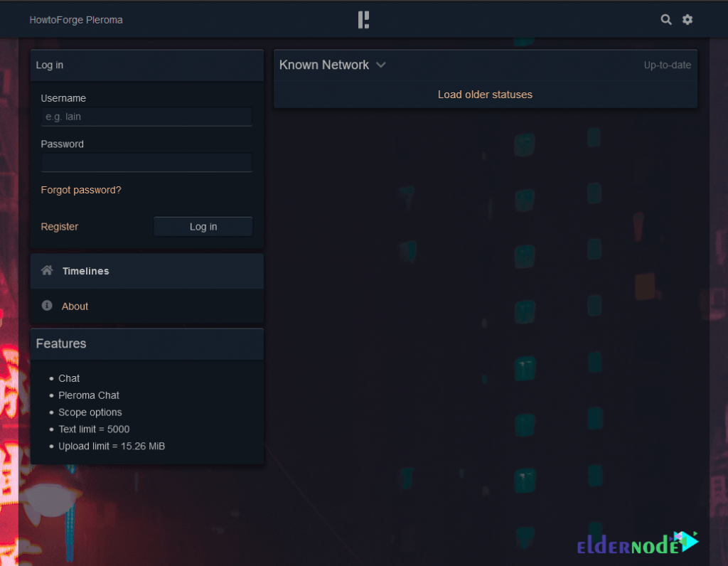Open search with the magnifying glass icon

(x=665, y=20)
